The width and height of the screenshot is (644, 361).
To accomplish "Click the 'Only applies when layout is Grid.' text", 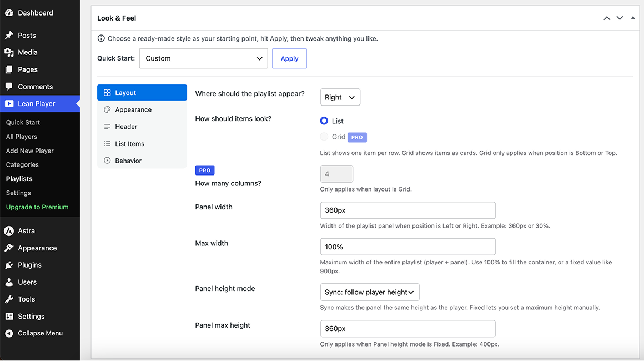I will coord(365,189).
